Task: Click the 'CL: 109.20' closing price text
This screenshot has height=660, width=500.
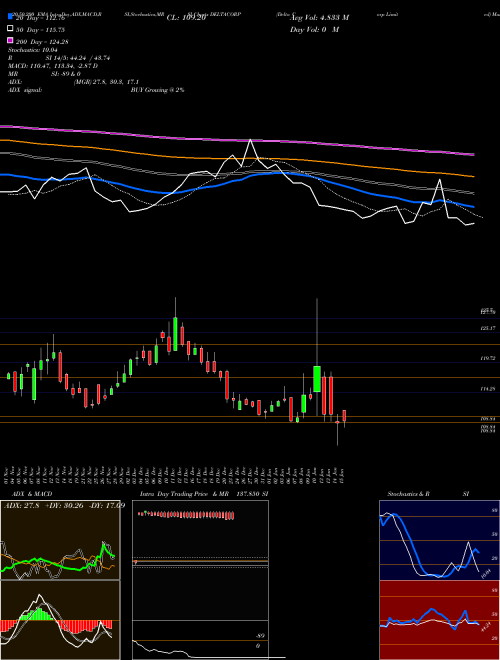Action: pyautogui.click(x=186, y=18)
